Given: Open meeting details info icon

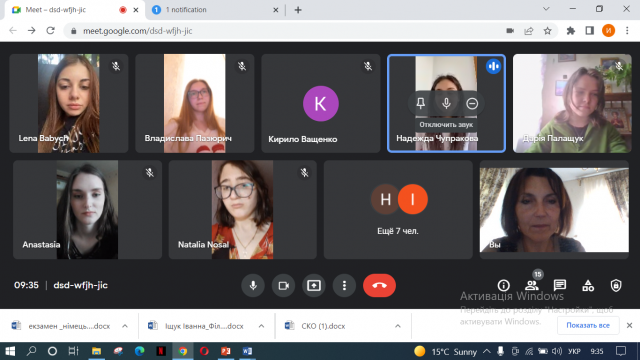Looking at the screenshot, I should click(x=503, y=285).
